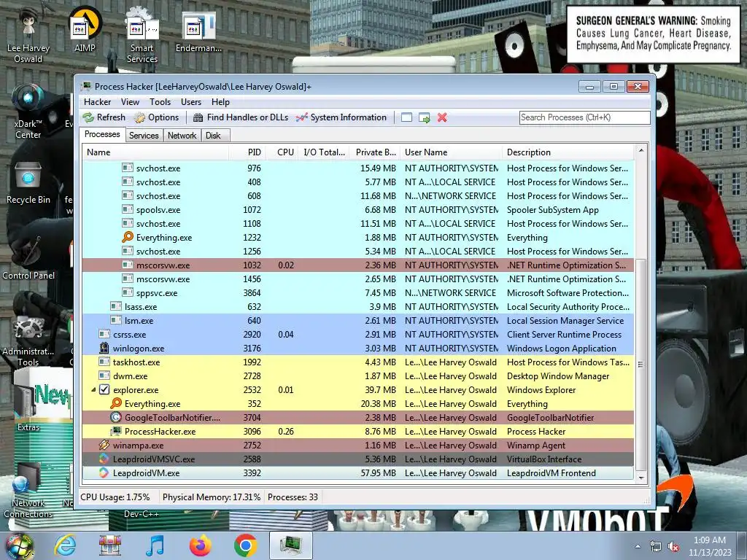Click the winlogon.exe process icon
The height and width of the screenshot is (560, 747).
tap(104, 348)
